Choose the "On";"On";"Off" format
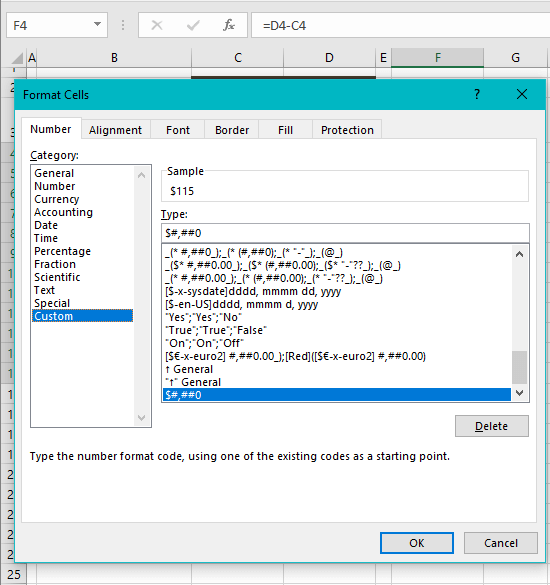This screenshot has width=550, height=585. pyautogui.click(x=337, y=343)
